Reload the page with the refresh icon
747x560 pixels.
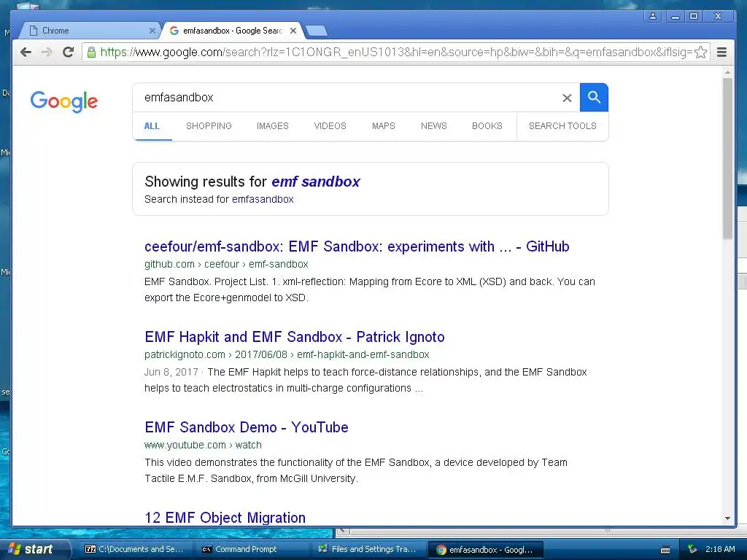68,52
